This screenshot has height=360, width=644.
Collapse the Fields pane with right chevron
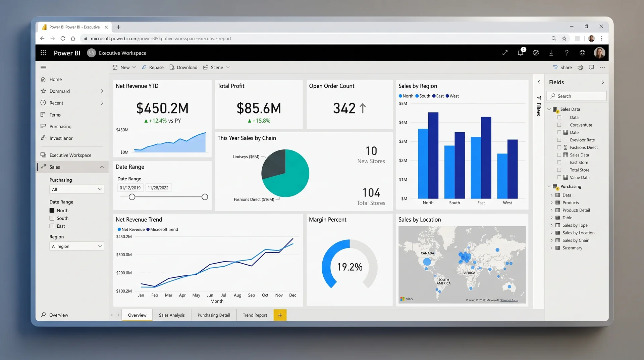[603, 82]
